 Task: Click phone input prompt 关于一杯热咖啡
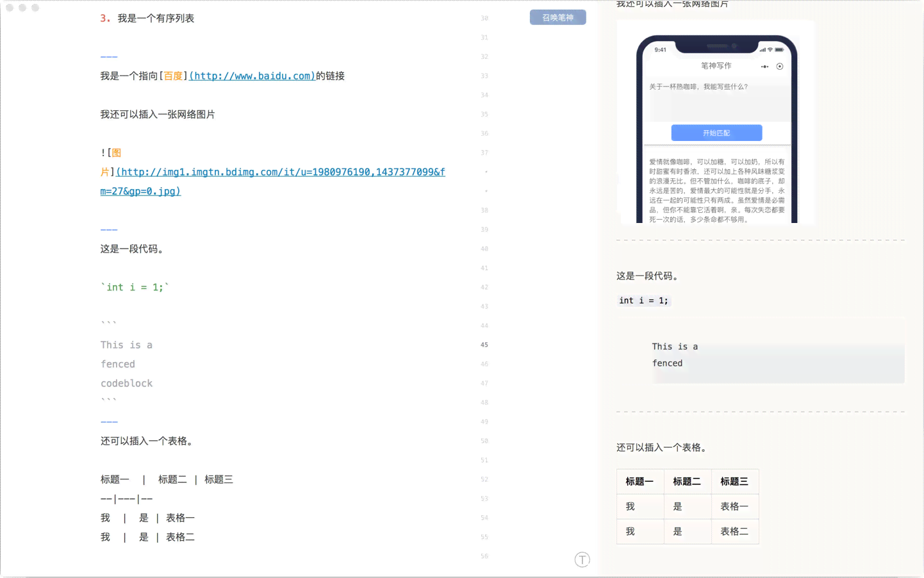[x=698, y=87]
